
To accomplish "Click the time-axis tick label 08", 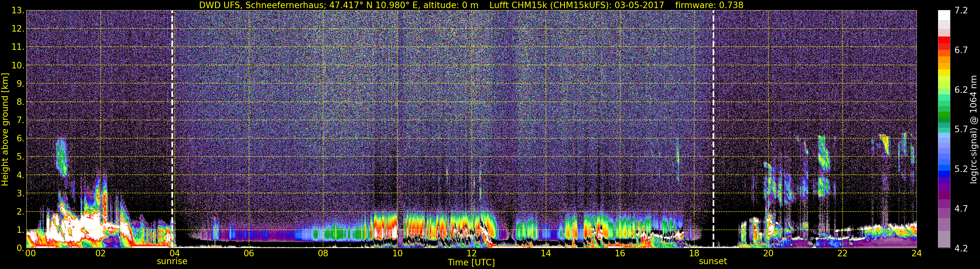I will coord(323,253).
